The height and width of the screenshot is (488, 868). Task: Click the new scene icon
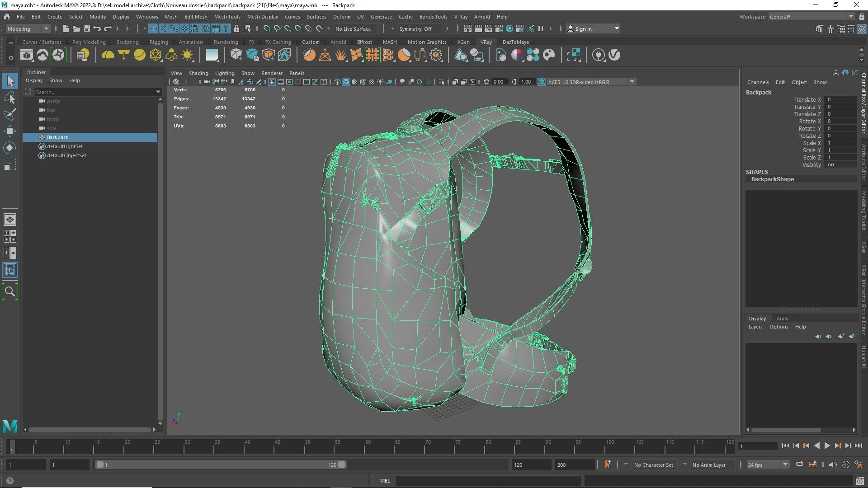66,28
